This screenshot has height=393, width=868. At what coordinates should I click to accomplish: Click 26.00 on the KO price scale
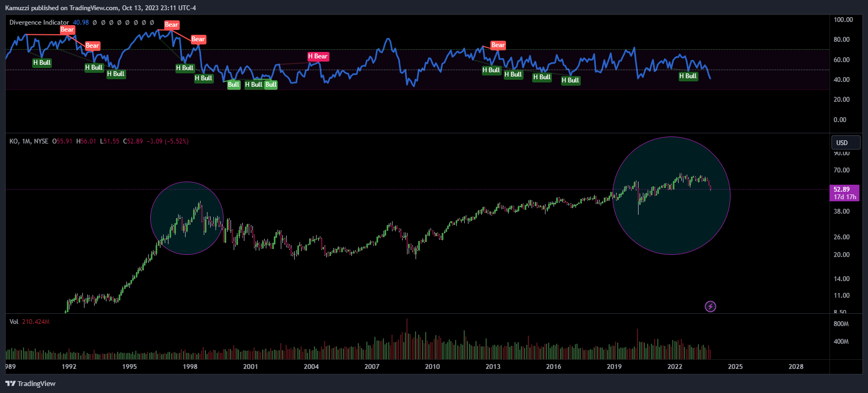point(842,237)
